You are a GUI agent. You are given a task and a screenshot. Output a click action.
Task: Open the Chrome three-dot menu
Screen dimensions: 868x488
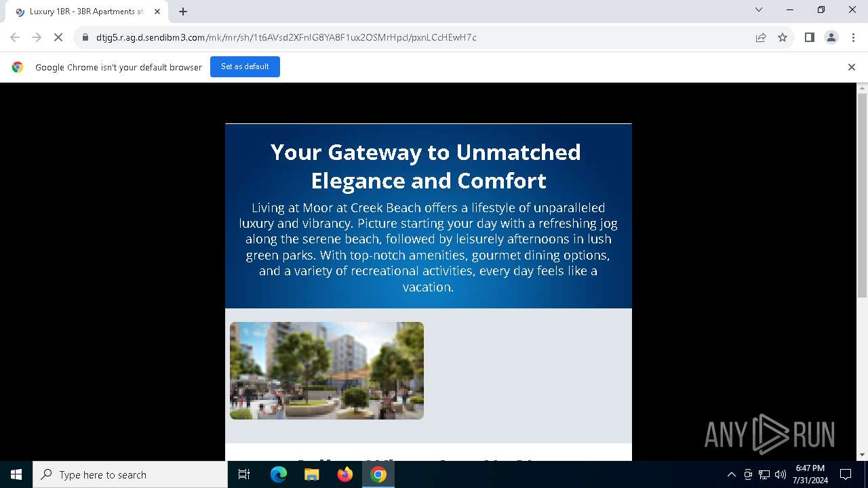pyautogui.click(x=853, y=37)
